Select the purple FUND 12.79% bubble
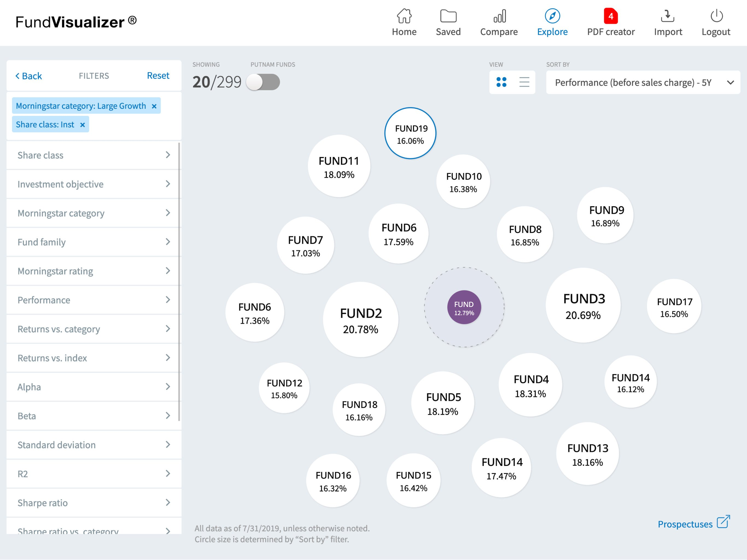 pos(464,307)
